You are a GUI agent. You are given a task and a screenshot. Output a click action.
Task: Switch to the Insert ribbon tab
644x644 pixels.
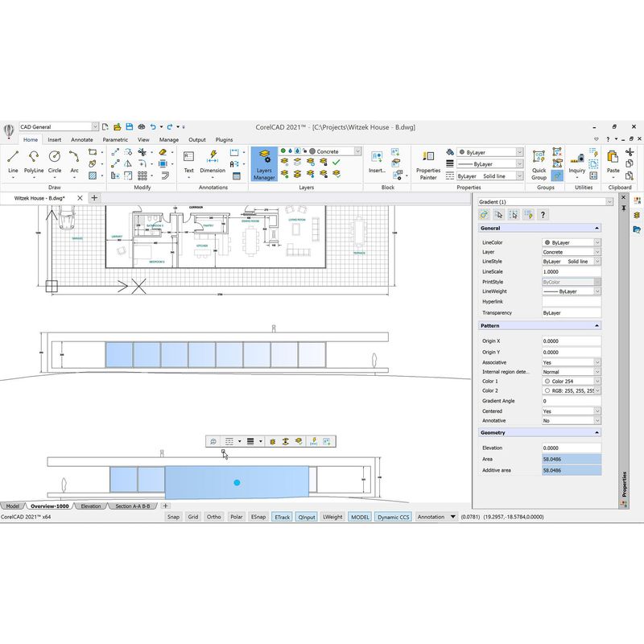54,139
